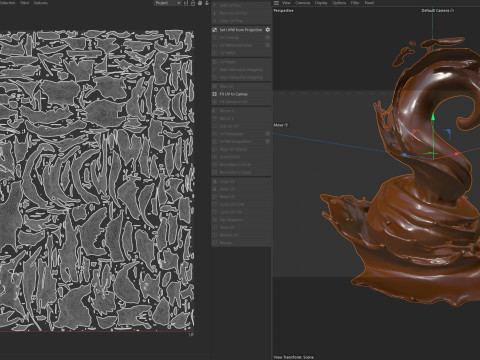The width and height of the screenshot is (480, 360).
Task: Click View Transform: Scene status text
Action: pyautogui.click(x=294, y=357)
